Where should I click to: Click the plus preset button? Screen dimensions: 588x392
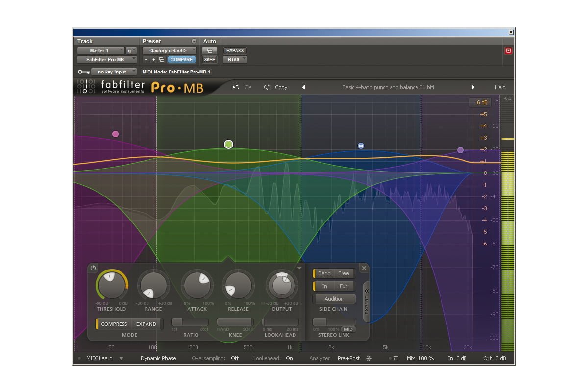click(153, 59)
